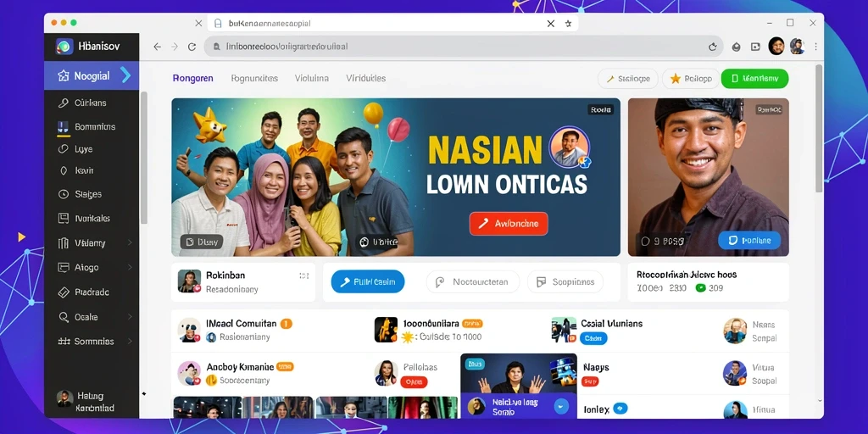Click the refresh icon inside address bar

[x=712, y=47]
